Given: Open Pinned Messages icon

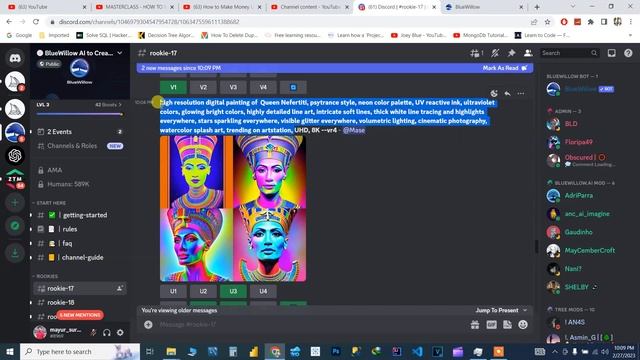Looking at the screenshot, I should [x=511, y=53].
